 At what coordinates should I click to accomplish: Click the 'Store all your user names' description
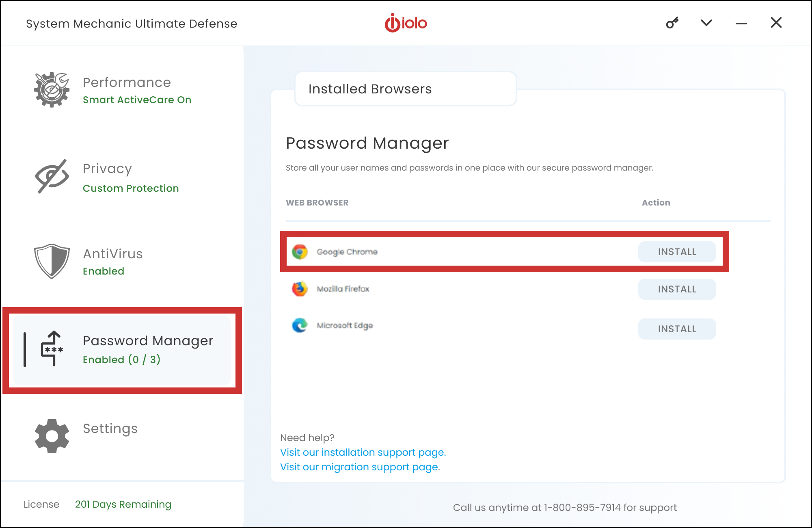(469, 168)
